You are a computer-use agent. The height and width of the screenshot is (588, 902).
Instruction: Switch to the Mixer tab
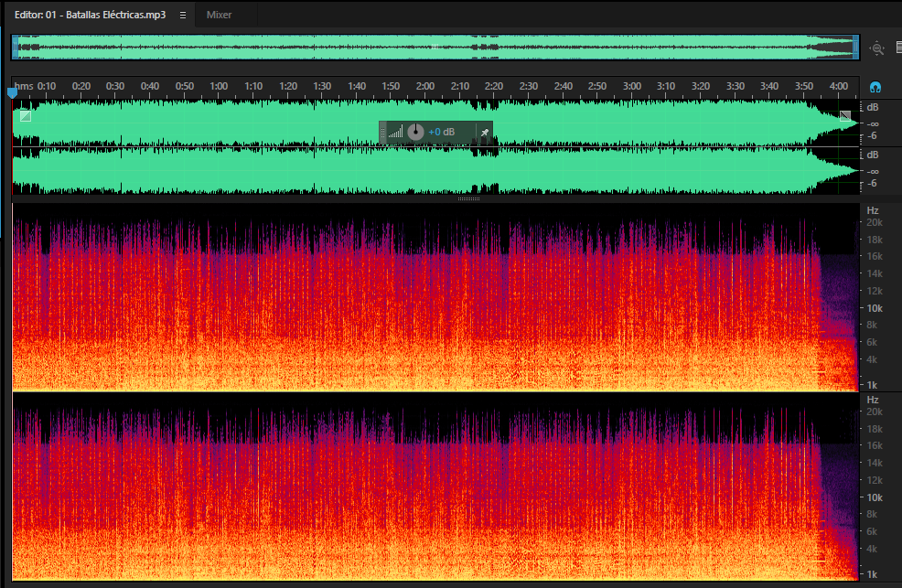[220, 15]
